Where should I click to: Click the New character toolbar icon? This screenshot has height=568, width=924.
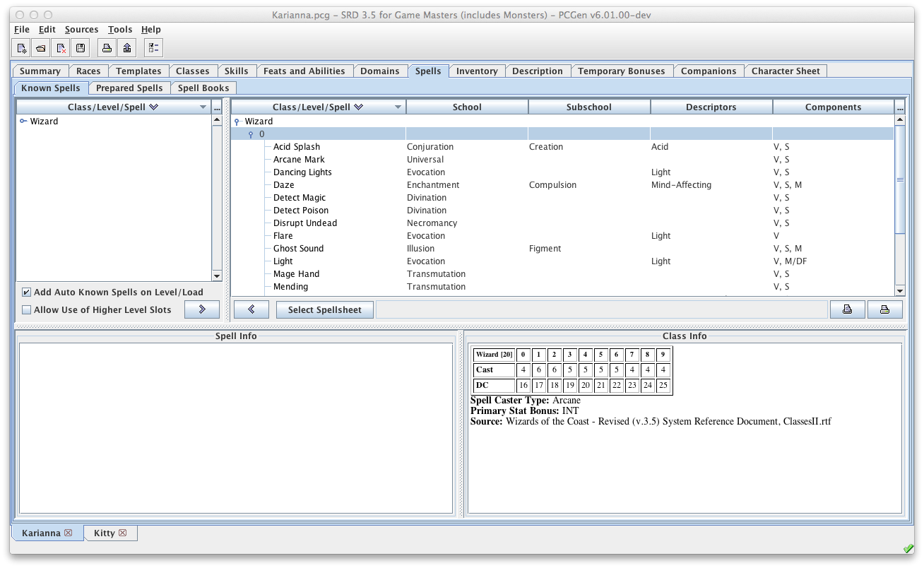(x=23, y=48)
